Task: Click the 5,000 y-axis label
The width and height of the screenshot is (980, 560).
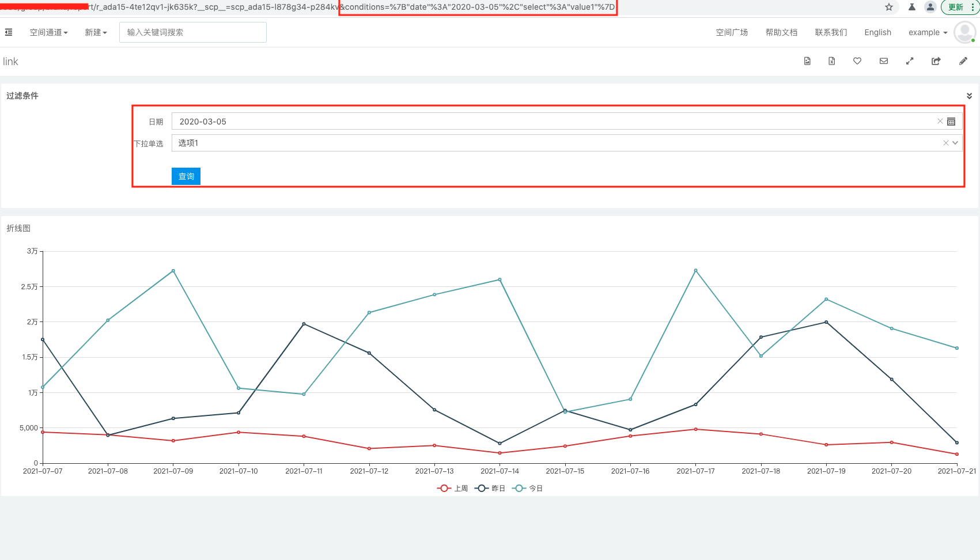Action: (29, 428)
